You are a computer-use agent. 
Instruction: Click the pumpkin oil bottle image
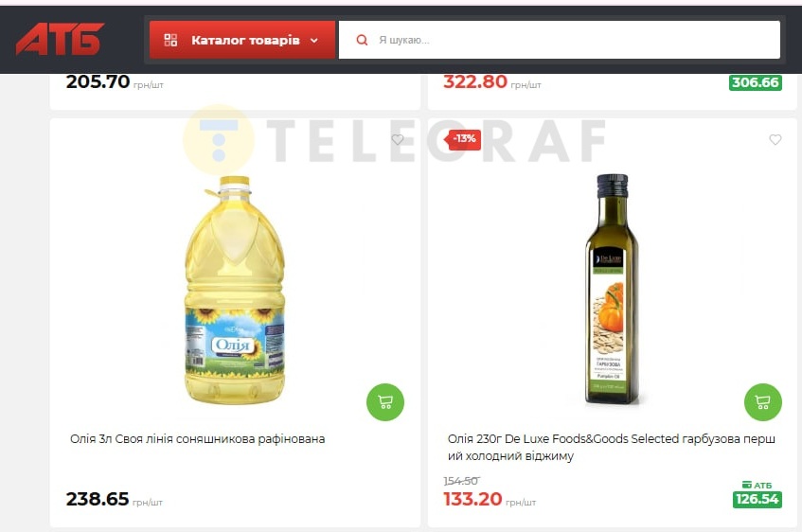point(612,289)
